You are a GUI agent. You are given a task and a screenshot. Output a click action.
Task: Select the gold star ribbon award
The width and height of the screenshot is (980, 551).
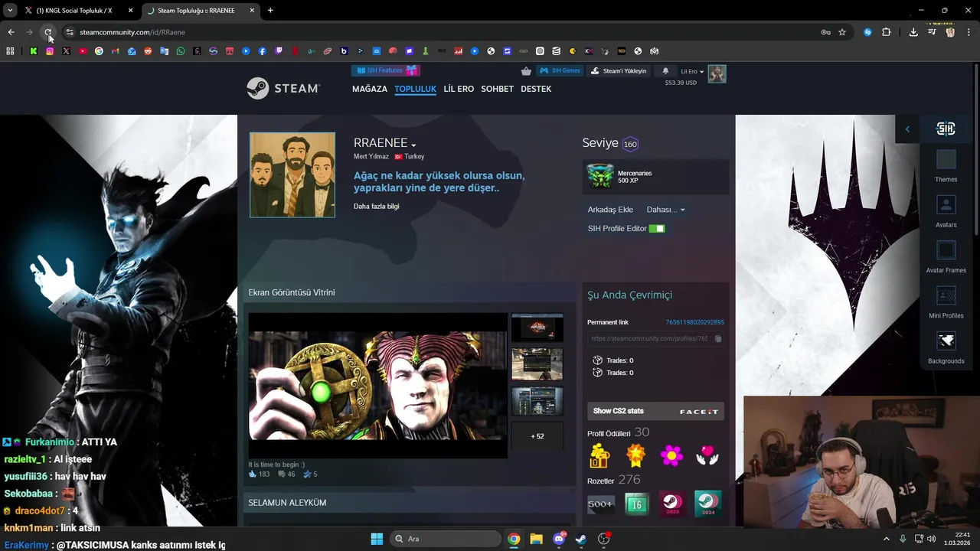[x=635, y=455]
